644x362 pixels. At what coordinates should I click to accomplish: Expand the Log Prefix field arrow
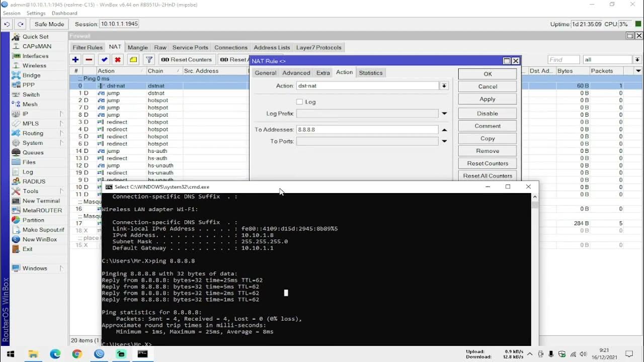(x=444, y=114)
